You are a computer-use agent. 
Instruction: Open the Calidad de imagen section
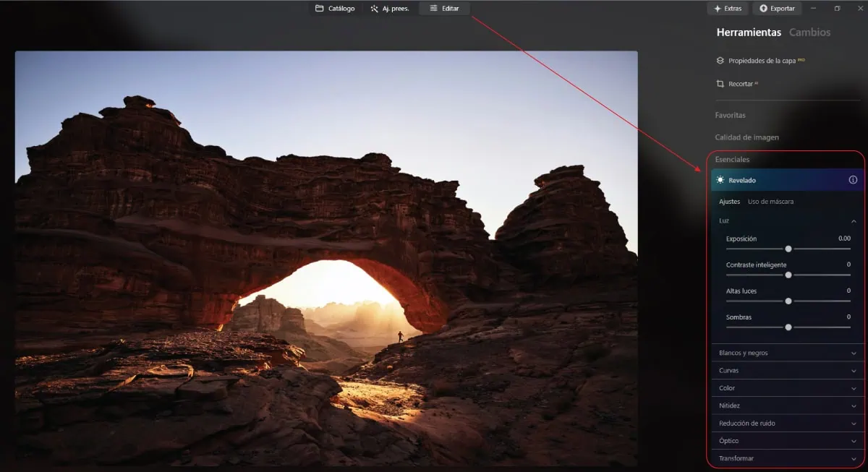coord(746,137)
